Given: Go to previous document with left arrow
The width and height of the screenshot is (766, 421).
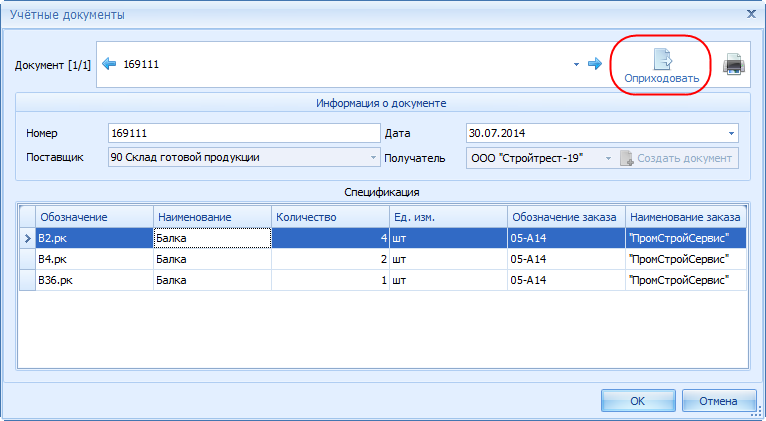Looking at the screenshot, I should tap(109, 63).
